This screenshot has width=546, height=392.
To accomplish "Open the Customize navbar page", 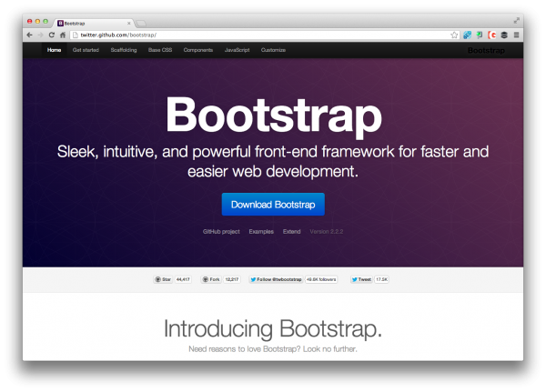I will coord(273,50).
